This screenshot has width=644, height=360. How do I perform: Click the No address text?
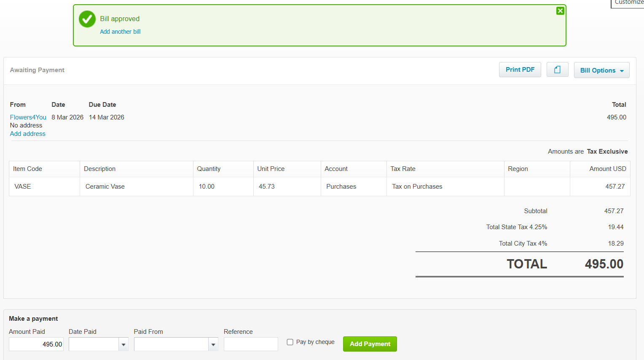(x=26, y=125)
